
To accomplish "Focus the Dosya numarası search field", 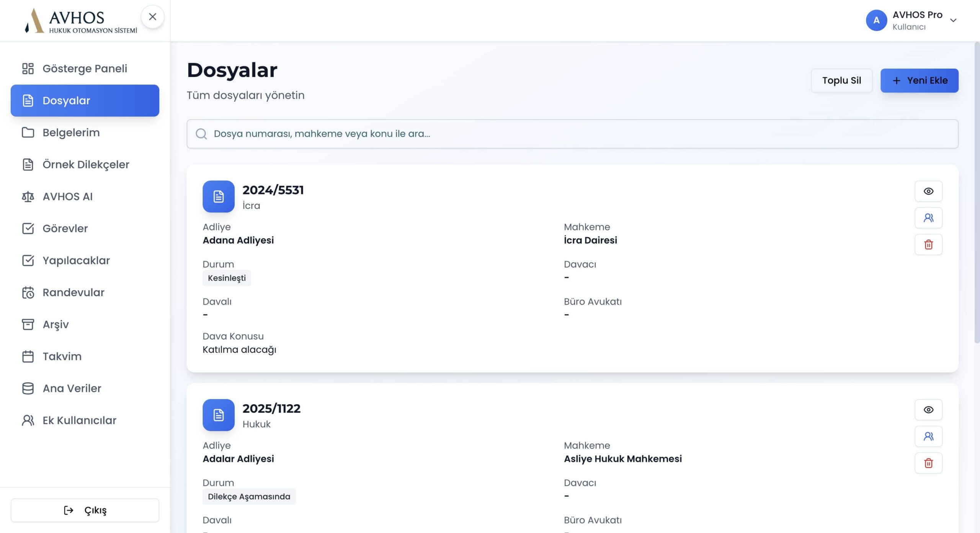I will pyautogui.click(x=572, y=134).
